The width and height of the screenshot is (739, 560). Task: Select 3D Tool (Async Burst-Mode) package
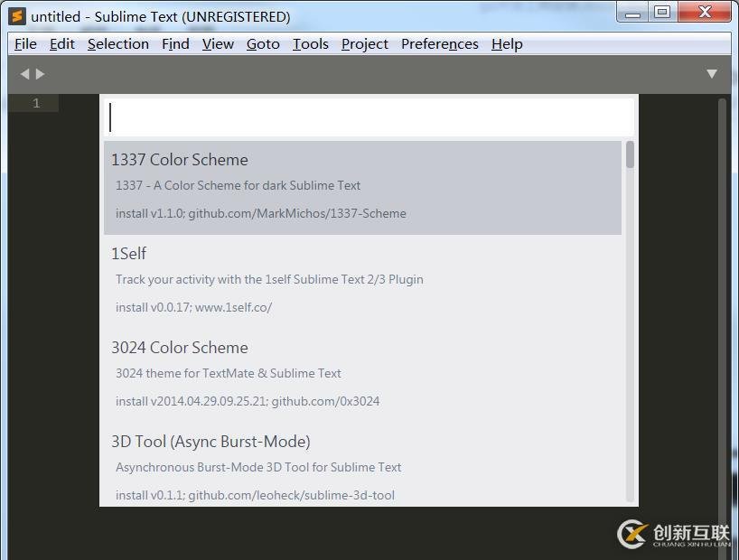click(362, 465)
